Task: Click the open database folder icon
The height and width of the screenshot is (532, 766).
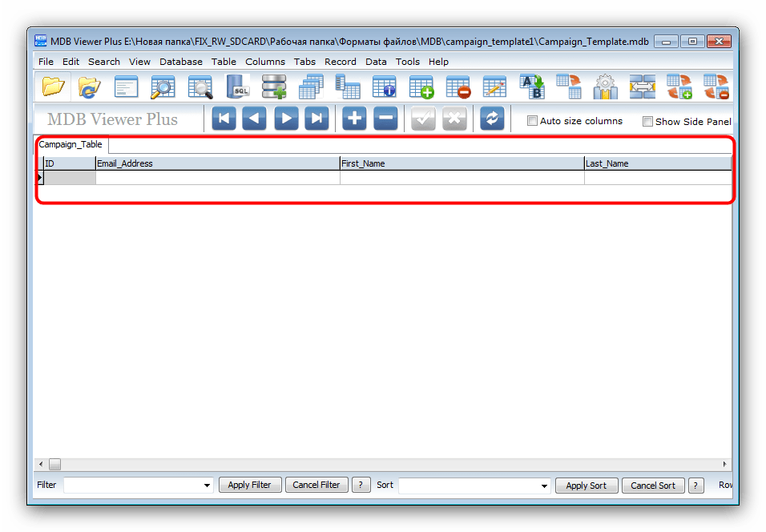Action: pos(52,87)
